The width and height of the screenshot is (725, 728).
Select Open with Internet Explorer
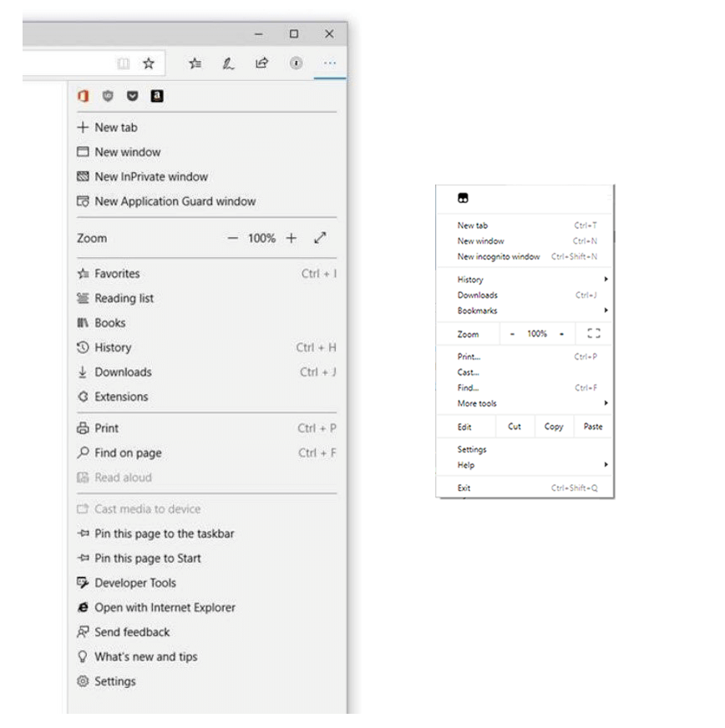click(x=165, y=608)
